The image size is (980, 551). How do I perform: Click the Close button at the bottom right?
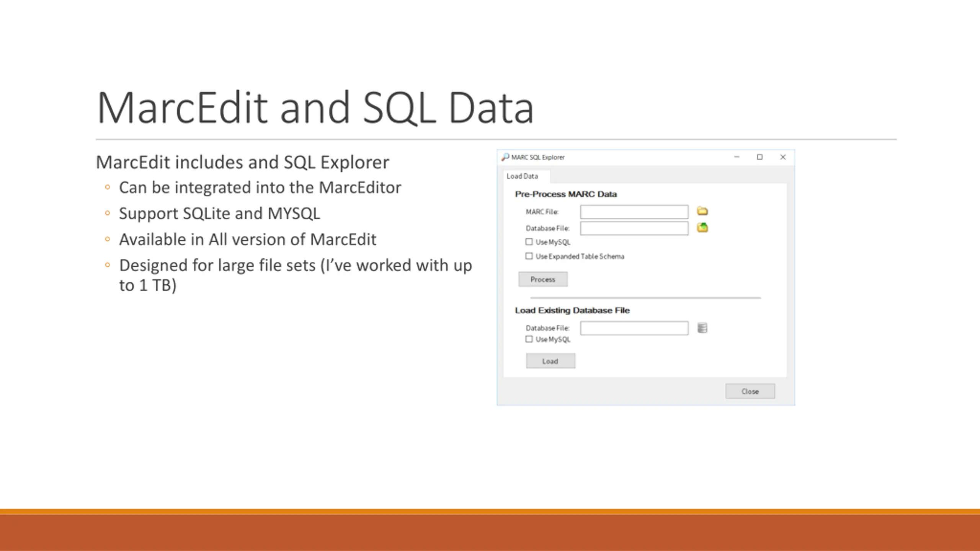pos(750,391)
